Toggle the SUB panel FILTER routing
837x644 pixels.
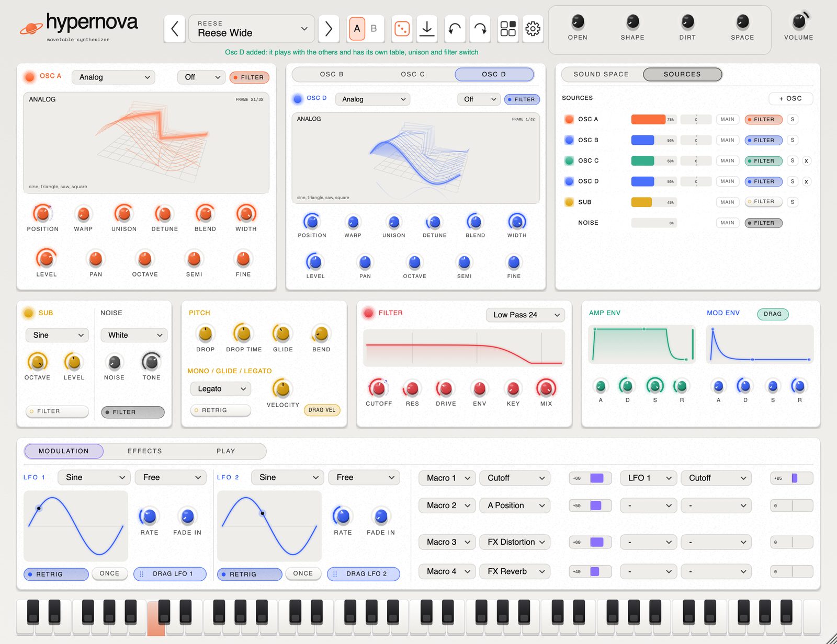(57, 411)
